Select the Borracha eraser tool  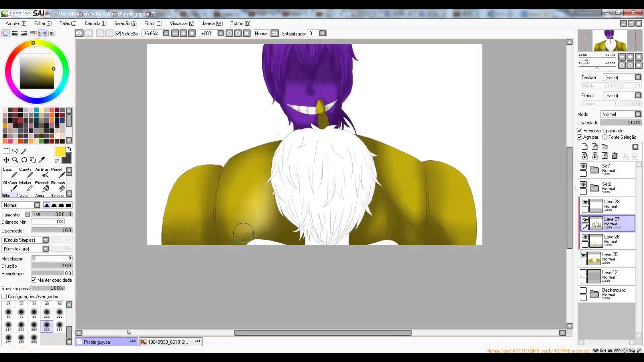click(58, 186)
